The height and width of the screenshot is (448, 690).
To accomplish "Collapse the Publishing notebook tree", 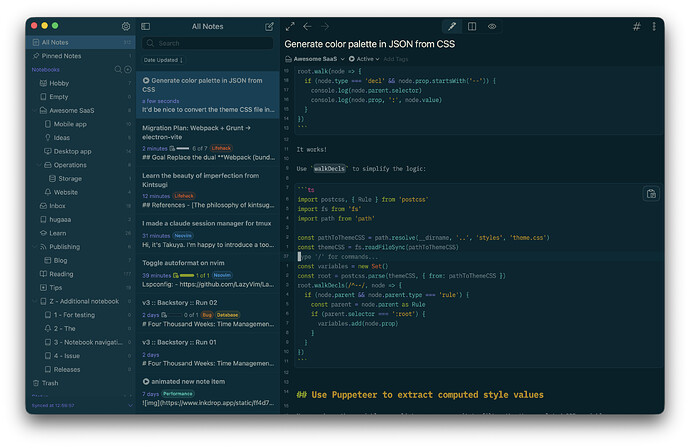I will 35,247.
